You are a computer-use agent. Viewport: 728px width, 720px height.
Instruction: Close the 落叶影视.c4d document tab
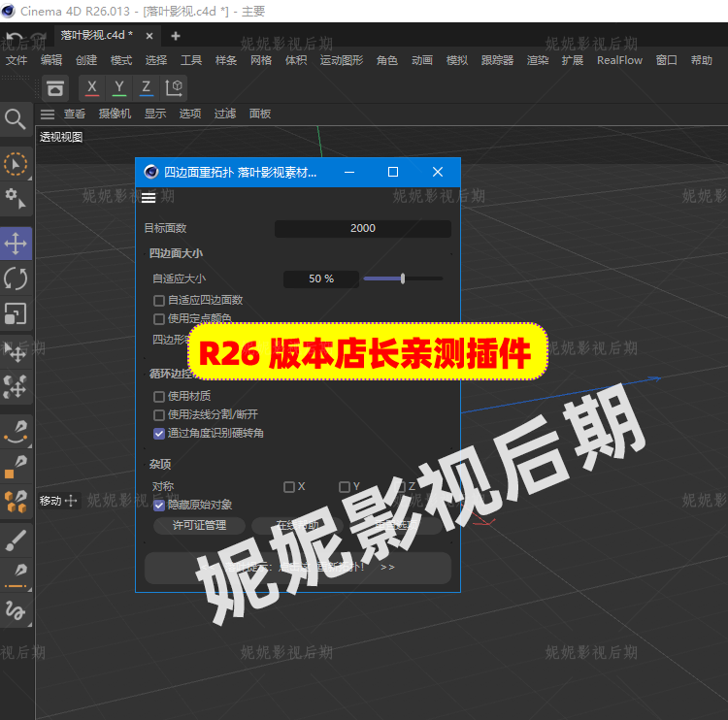(149, 36)
